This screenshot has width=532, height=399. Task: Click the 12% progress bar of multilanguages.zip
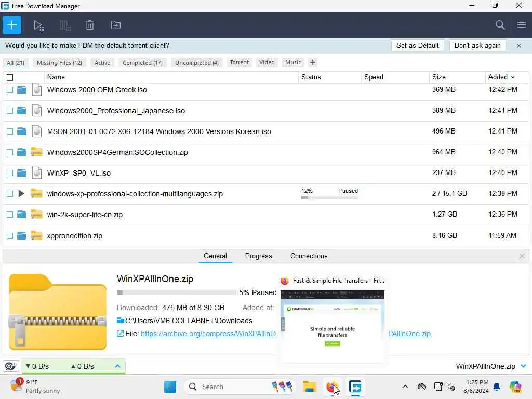pos(329,198)
